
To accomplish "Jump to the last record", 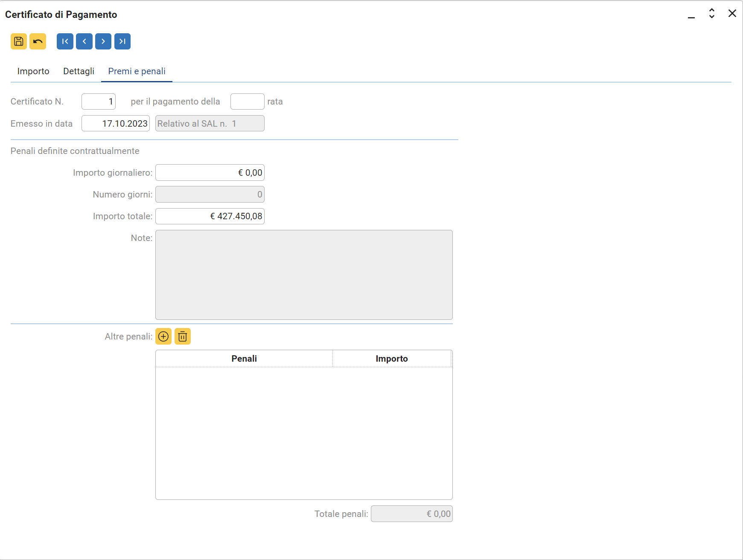I will click(x=122, y=41).
